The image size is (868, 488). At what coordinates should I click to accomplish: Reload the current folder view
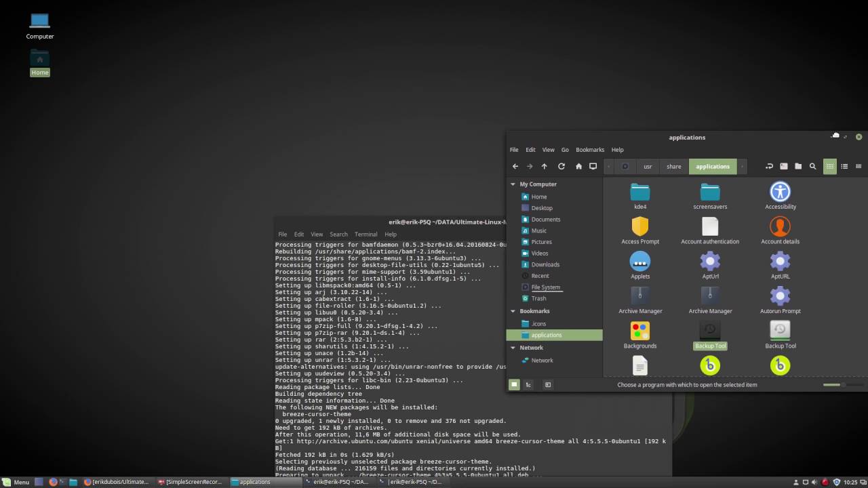[x=561, y=166]
